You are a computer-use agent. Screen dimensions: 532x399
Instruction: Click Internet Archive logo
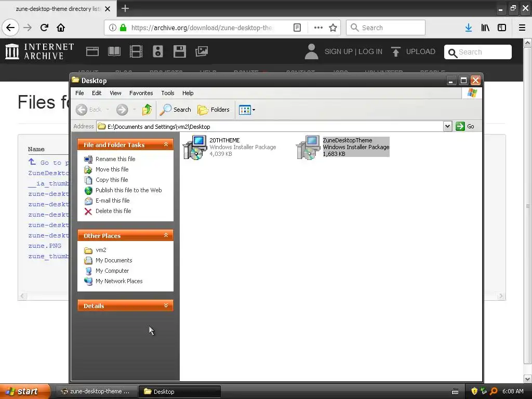click(x=39, y=51)
